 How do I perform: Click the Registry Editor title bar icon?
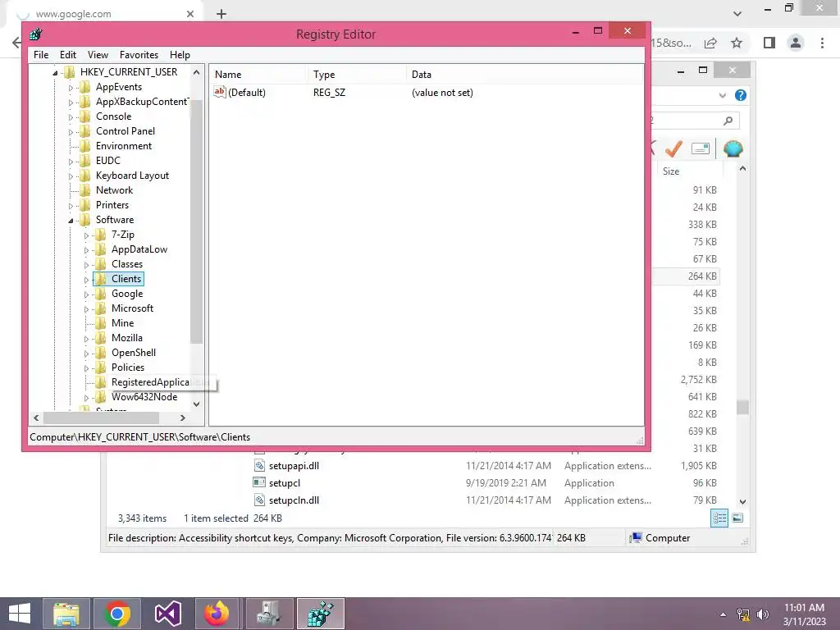36,34
